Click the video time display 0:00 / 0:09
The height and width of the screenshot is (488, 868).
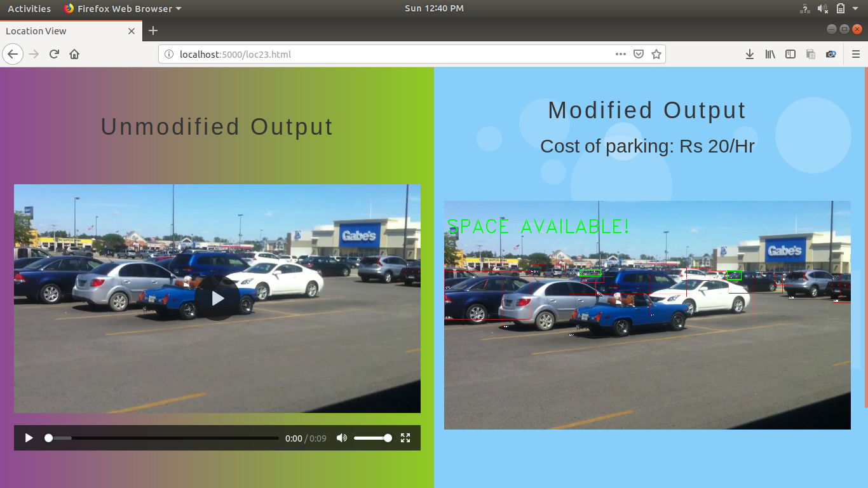[306, 438]
